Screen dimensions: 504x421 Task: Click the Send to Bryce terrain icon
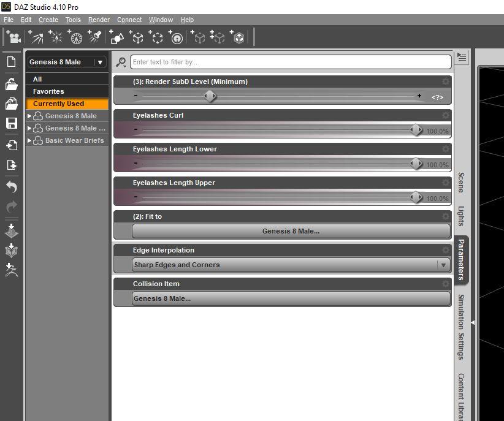12,231
